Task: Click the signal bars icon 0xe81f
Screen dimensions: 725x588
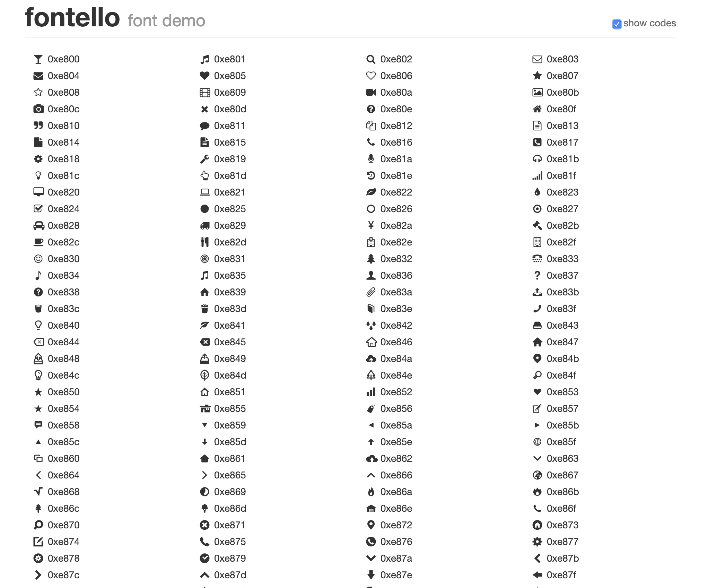Action: click(537, 176)
